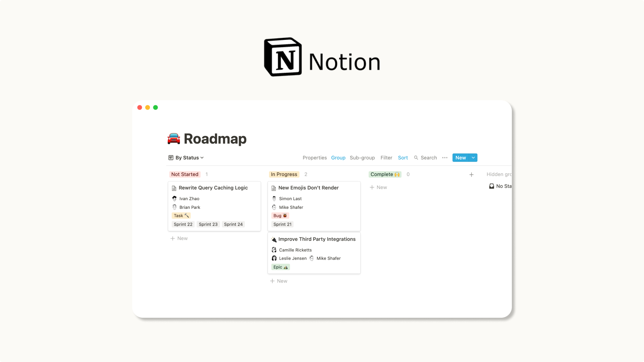The height and width of the screenshot is (362, 644).
Task: Click Simon Last's avatar
Action: click(x=274, y=198)
